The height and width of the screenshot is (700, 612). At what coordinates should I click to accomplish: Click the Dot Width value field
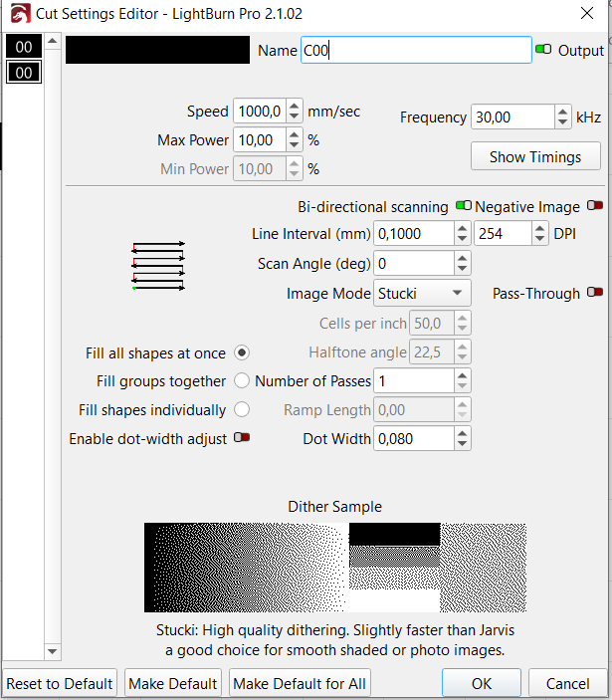[414, 438]
